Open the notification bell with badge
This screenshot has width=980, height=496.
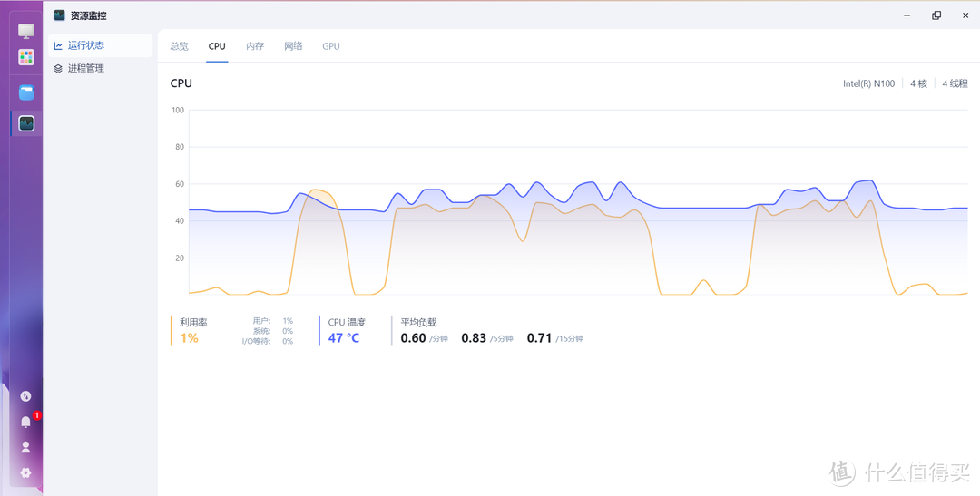[25, 422]
